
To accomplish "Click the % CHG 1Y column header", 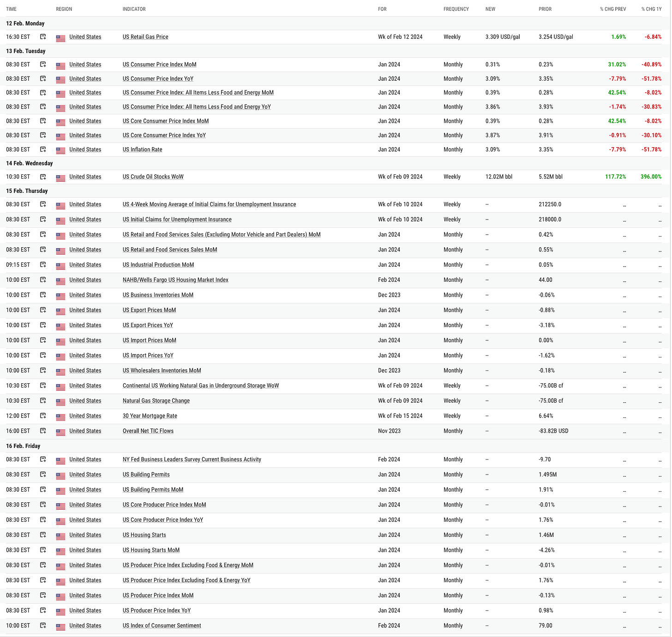I will (x=651, y=9).
